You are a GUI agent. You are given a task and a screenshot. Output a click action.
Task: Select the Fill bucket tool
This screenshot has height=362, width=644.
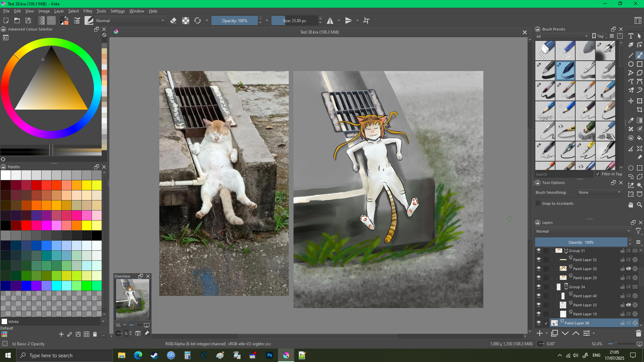coord(640,138)
